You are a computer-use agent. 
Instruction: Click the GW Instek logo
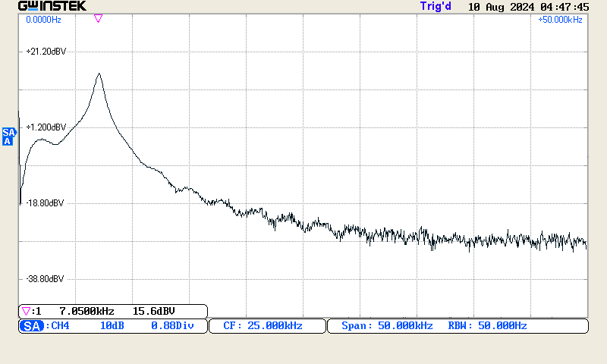click(x=52, y=6)
